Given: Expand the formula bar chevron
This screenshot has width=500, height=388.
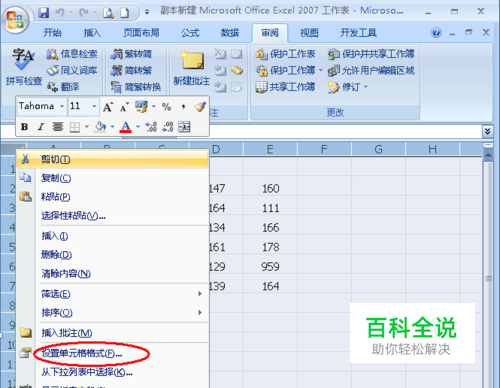Looking at the screenshot, I should (487, 131).
